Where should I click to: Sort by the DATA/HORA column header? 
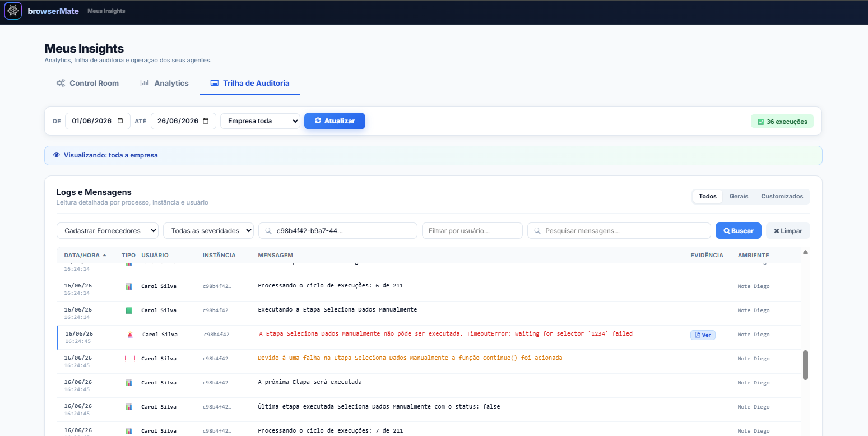(x=85, y=256)
